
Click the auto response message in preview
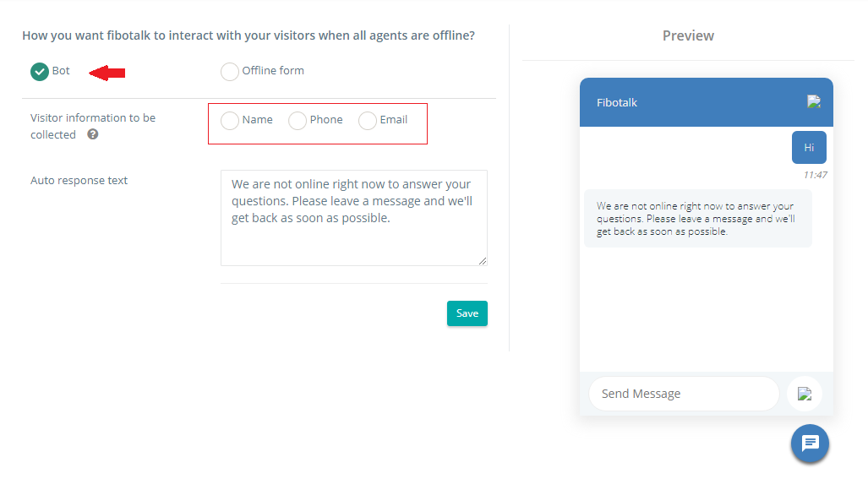pyautogui.click(x=698, y=219)
